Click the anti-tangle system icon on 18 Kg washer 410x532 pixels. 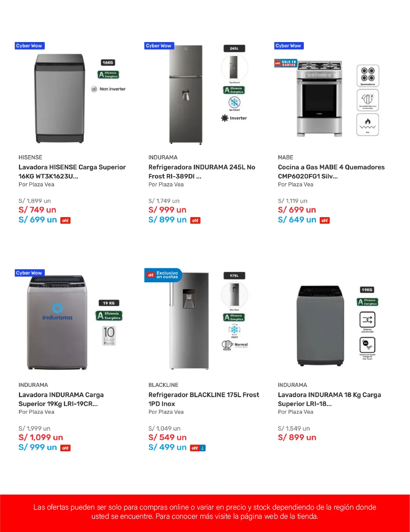tap(367, 320)
